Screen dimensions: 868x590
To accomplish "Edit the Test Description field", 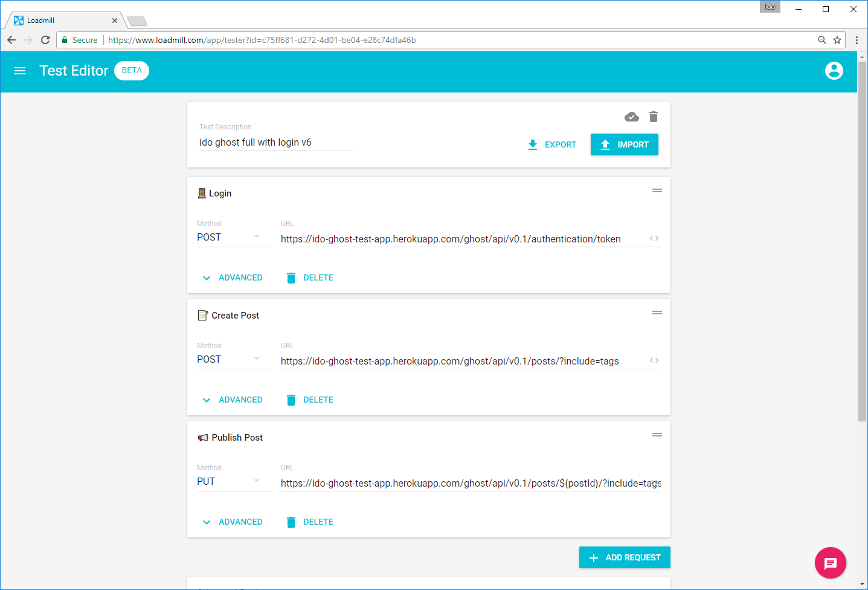I will [277, 143].
